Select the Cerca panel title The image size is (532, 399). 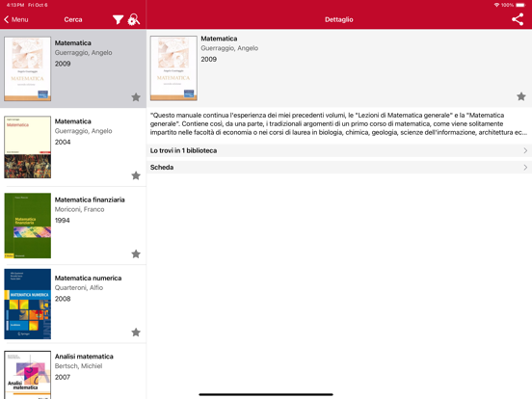73,19
